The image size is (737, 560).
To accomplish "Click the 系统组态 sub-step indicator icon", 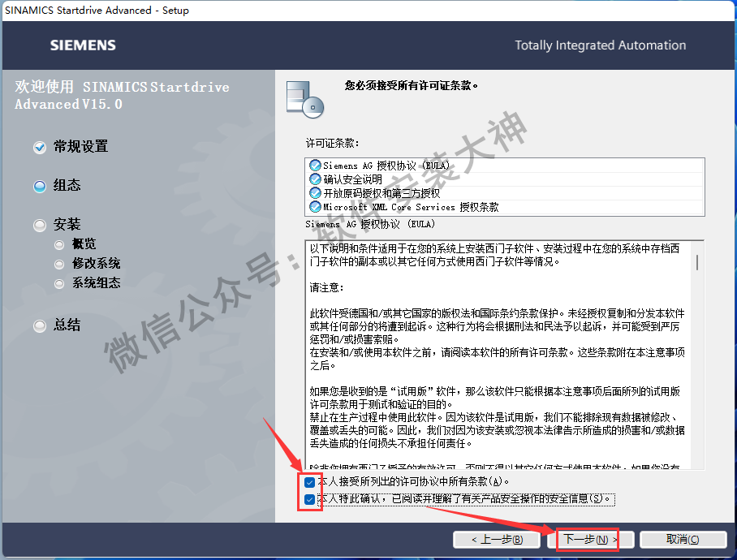I will (x=59, y=284).
